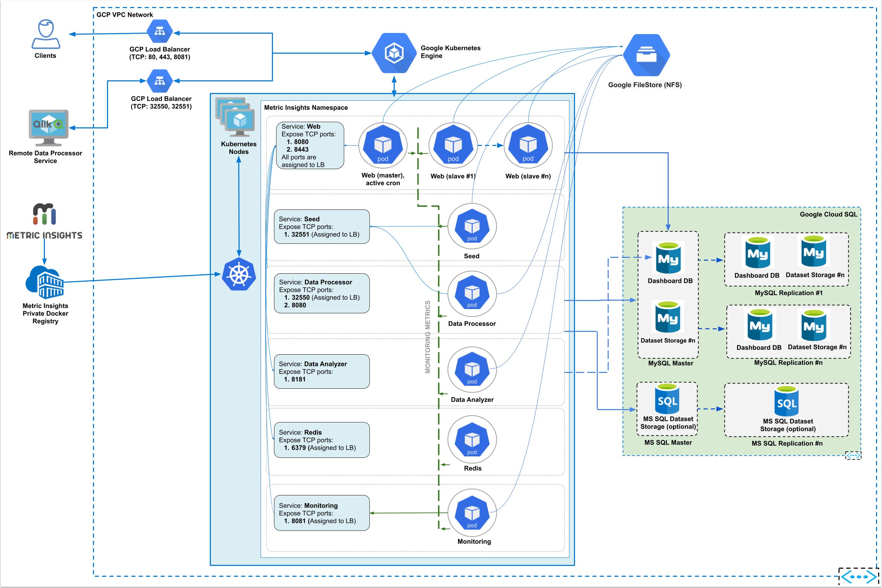Viewport: 882px width, 588px height.
Task: Click the Google Cloud SQL label
Action: pyautogui.click(x=828, y=214)
